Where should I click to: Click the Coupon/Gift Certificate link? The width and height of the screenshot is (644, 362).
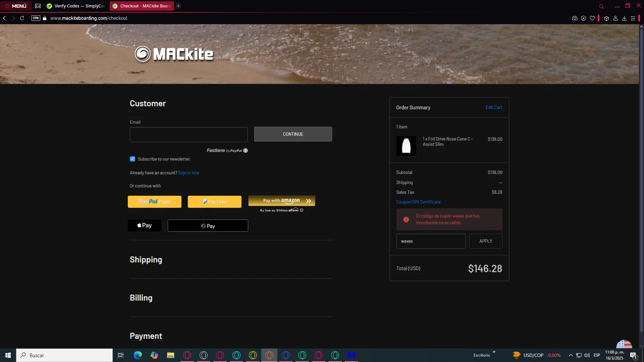[x=418, y=202]
